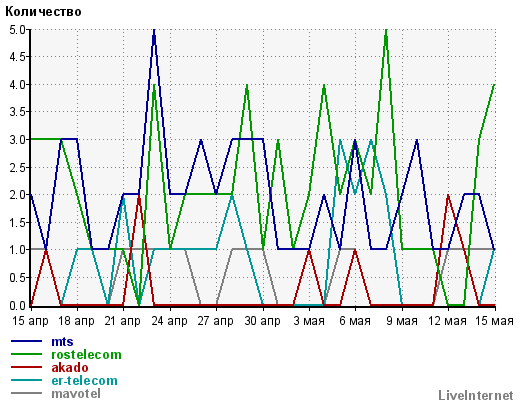Select the teal er-telecom legend line swatch
The height and width of the screenshot is (405, 520).
26,380
